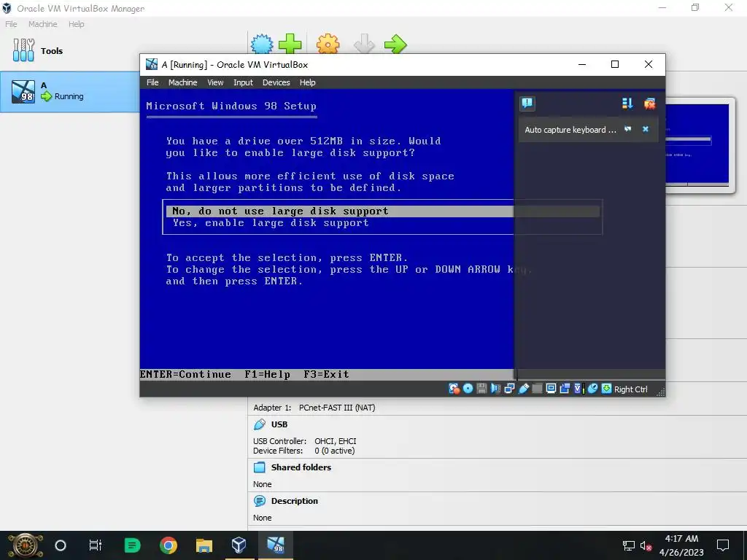
Task: Click the Adapter 1 PCnet-FAST III text
Action: tap(314, 408)
